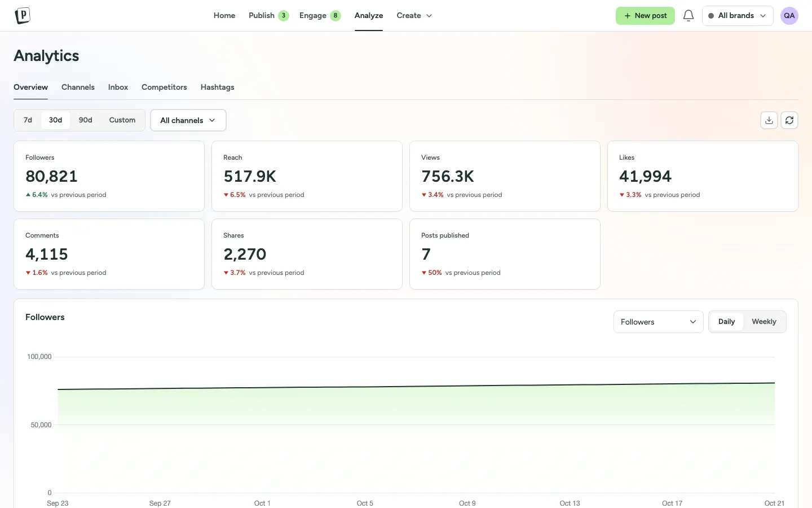Open the QA user avatar
This screenshot has height=508, width=812.
click(789, 16)
